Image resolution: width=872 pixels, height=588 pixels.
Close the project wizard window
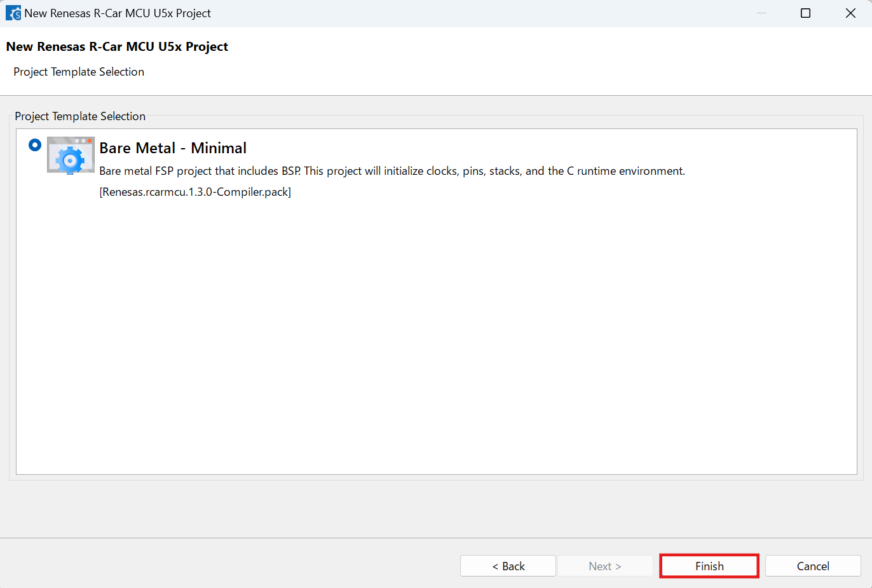pyautogui.click(x=850, y=13)
